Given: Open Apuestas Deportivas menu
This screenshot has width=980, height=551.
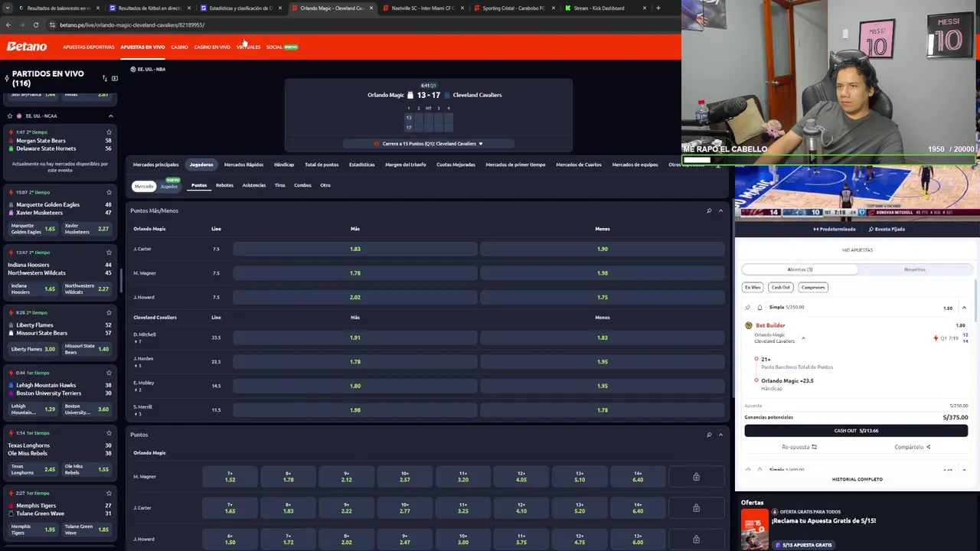Looking at the screenshot, I should (89, 47).
